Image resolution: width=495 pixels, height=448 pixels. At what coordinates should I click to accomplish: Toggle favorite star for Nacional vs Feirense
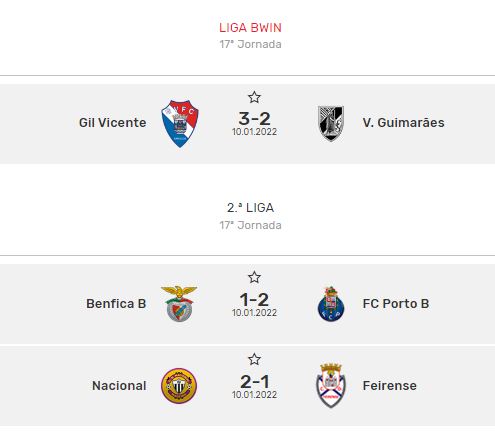254,359
